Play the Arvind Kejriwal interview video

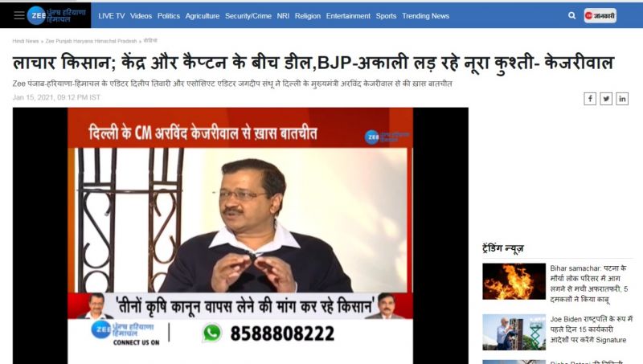[x=240, y=235]
